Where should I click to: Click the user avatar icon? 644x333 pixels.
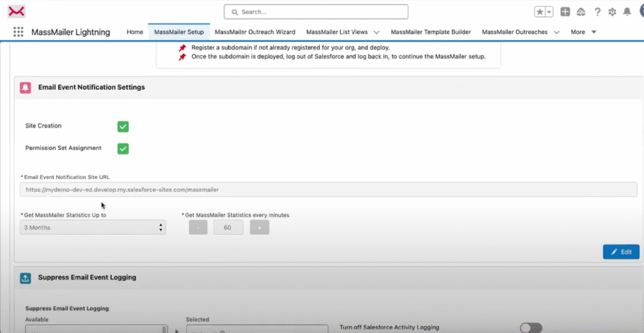[x=641, y=12]
